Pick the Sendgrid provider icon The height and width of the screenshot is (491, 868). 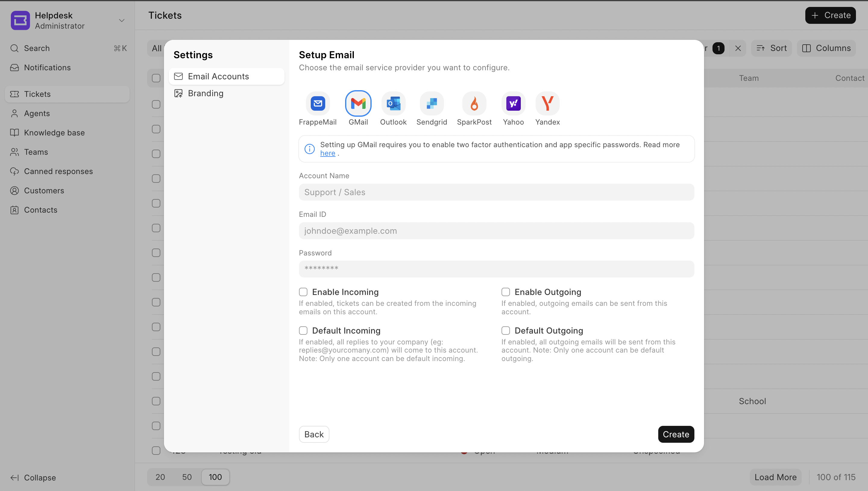coord(432,103)
